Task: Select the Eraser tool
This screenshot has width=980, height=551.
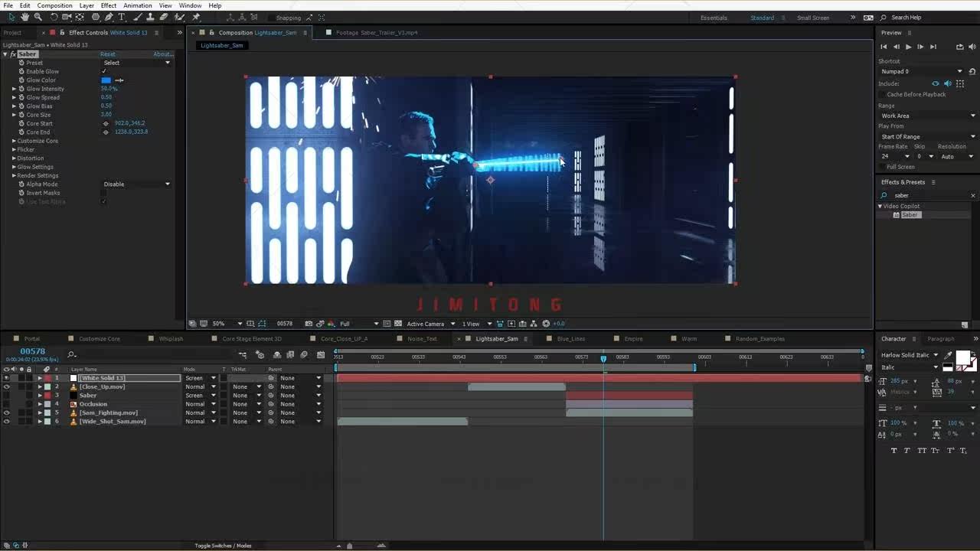Action: click(163, 17)
